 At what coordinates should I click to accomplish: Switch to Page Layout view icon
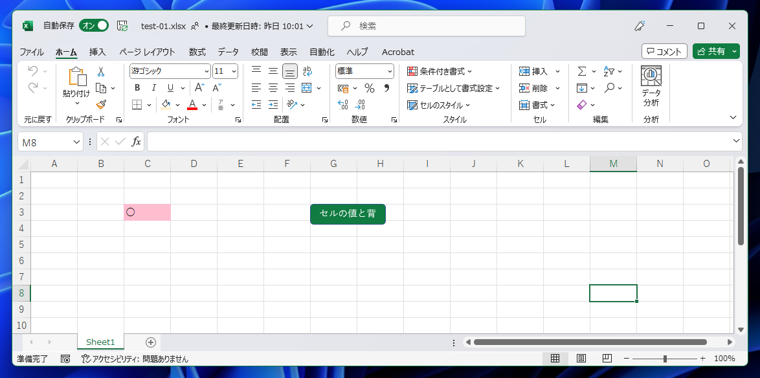pyautogui.click(x=581, y=359)
